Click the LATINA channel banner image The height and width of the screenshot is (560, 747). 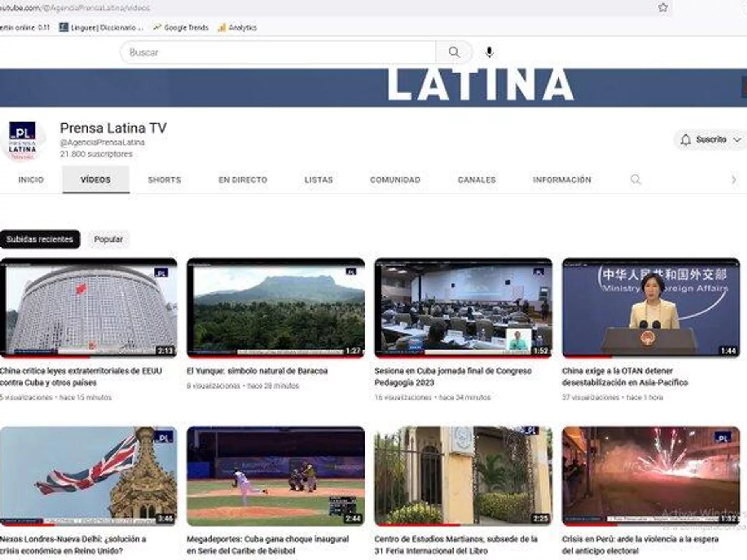(373, 88)
